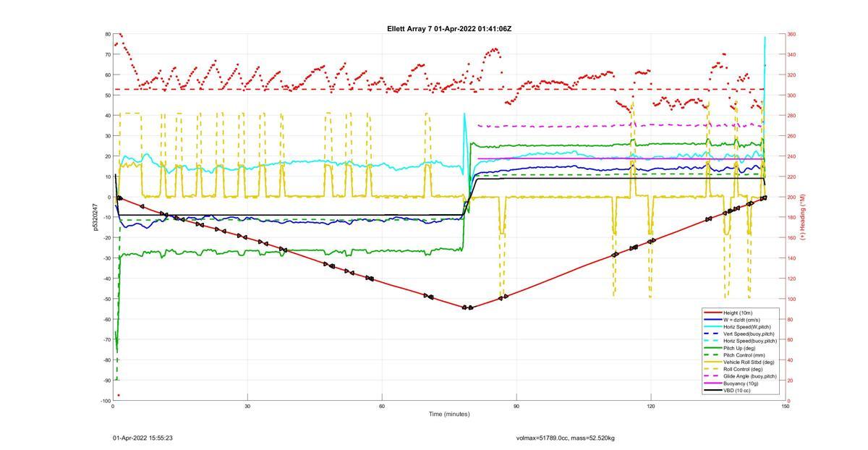The image size is (868, 450).
Task: Click the "Pitch Control (mm)" legend entry
Action: coord(743,355)
